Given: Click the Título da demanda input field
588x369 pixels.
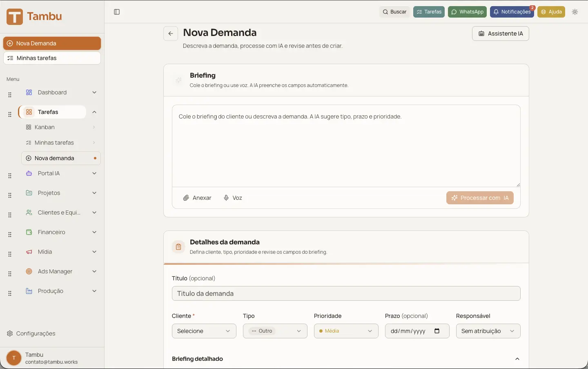Looking at the screenshot, I should point(346,293).
